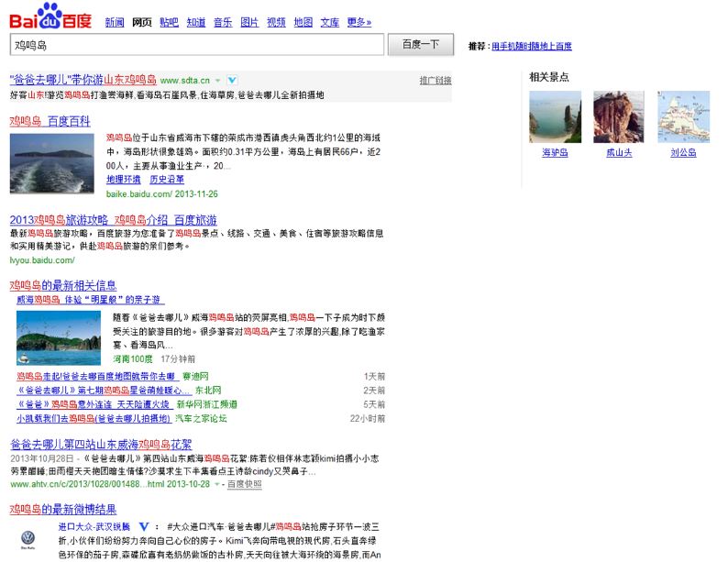Open the 视频 tab
This screenshot has height=562, width=728.
coord(276,22)
